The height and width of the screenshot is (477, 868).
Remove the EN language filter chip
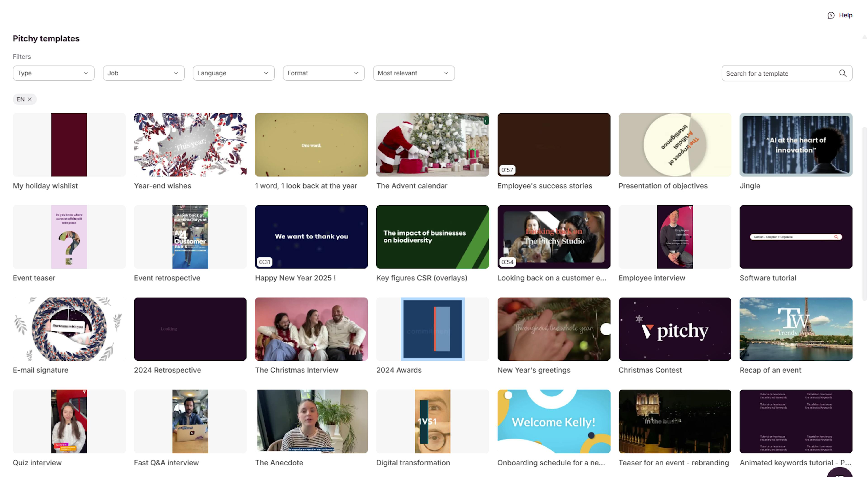point(30,99)
